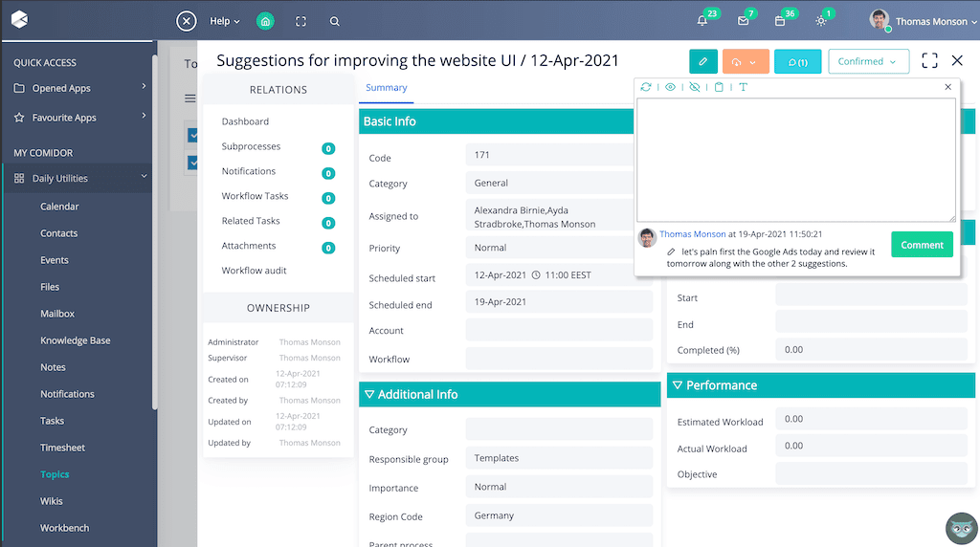
Task: Click inside the comment text area
Action: tap(795, 160)
